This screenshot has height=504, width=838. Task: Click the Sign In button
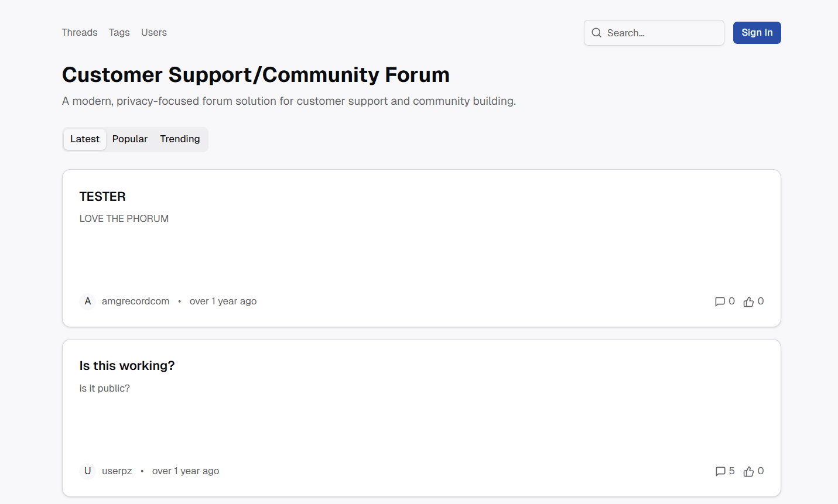pyautogui.click(x=757, y=32)
